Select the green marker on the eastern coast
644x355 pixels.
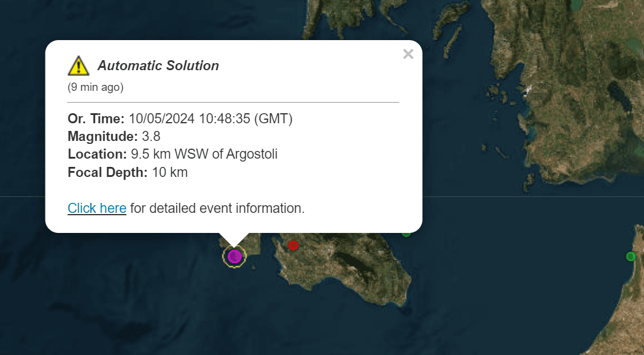630,257
